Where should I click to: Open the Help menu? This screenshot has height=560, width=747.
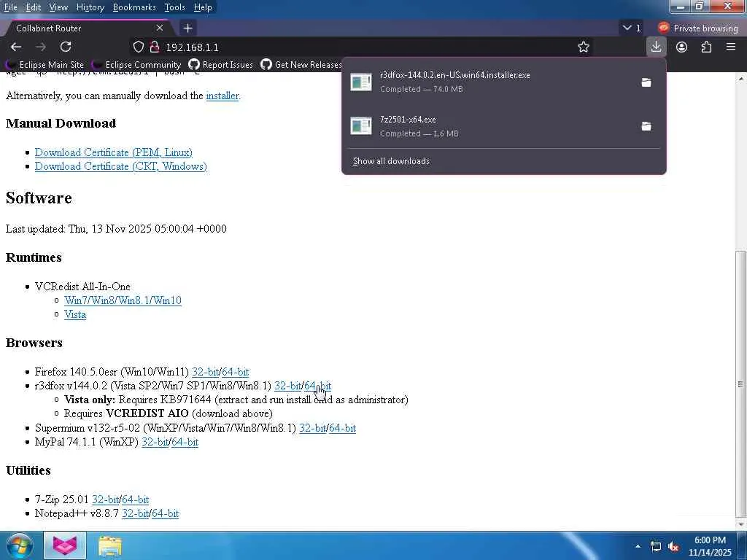click(x=203, y=7)
